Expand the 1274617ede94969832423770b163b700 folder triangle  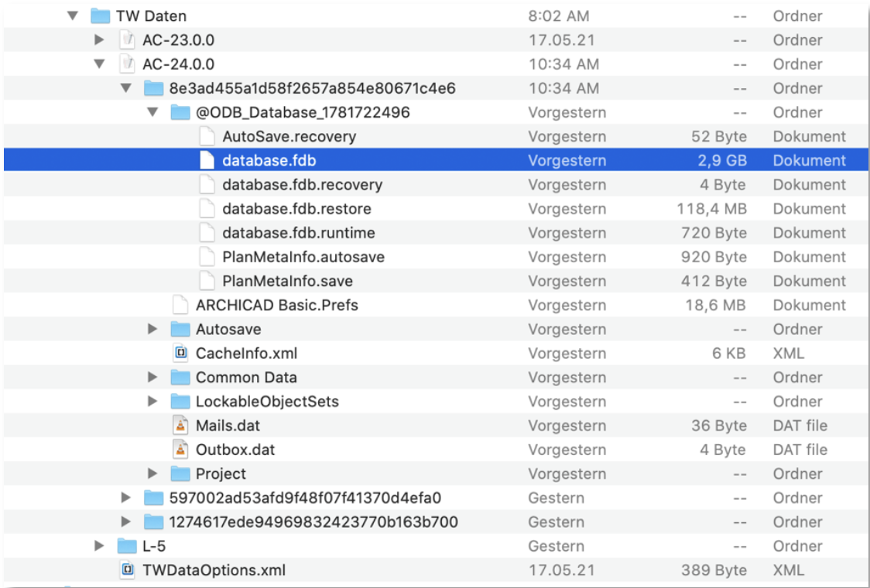click(126, 522)
